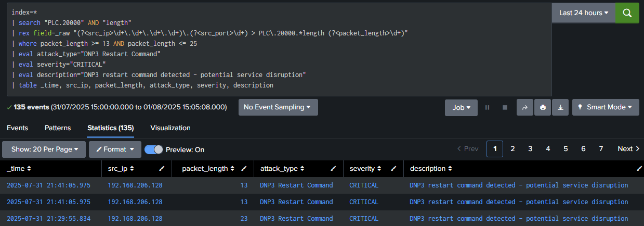Image resolution: width=644 pixels, height=226 pixels.
Task: Pause the running search job
Action: [487, 107]
